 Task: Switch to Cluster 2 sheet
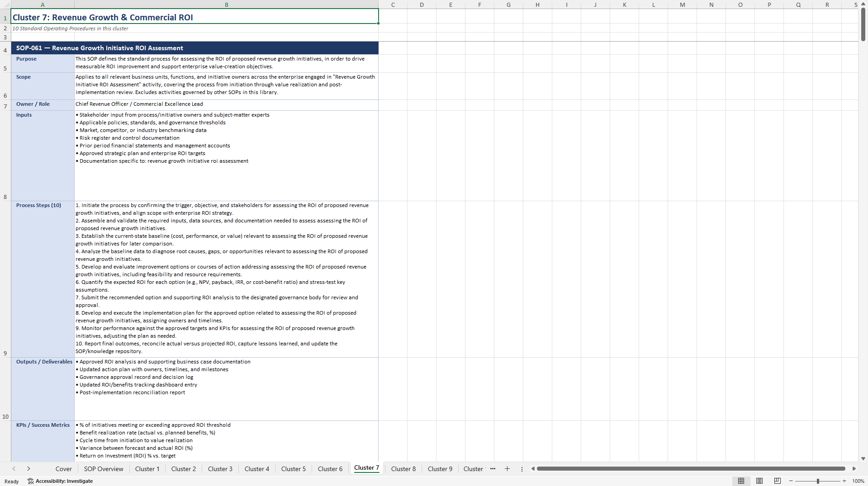pyautogui.click(x=184, y=469)
